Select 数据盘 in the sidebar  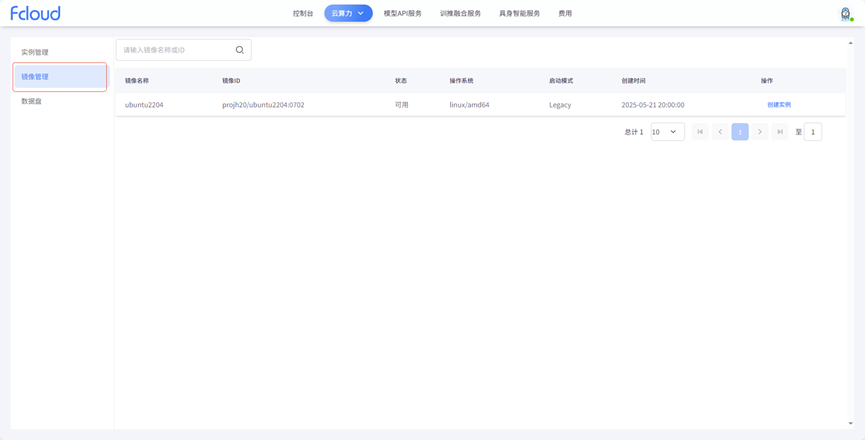click(32, 101)
